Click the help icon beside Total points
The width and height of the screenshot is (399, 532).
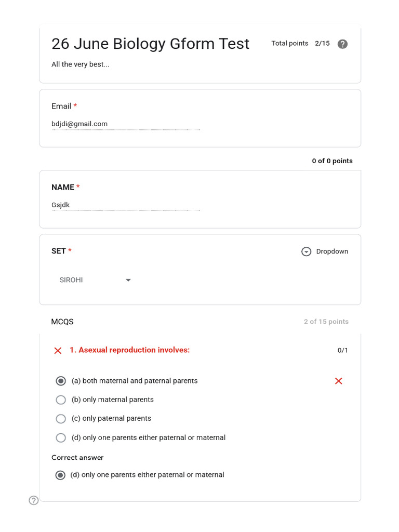342,44
